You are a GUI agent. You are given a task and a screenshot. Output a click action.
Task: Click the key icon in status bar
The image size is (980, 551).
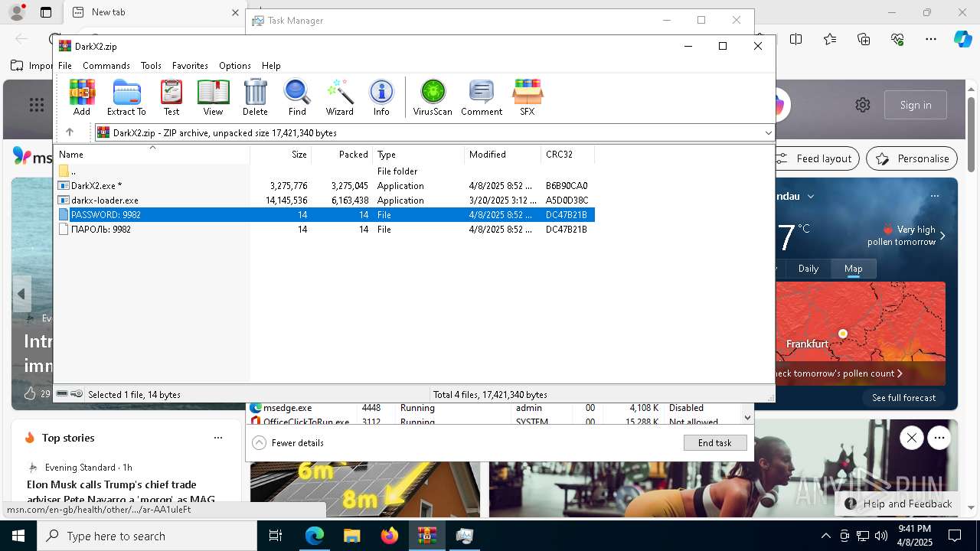coord(77,394)
